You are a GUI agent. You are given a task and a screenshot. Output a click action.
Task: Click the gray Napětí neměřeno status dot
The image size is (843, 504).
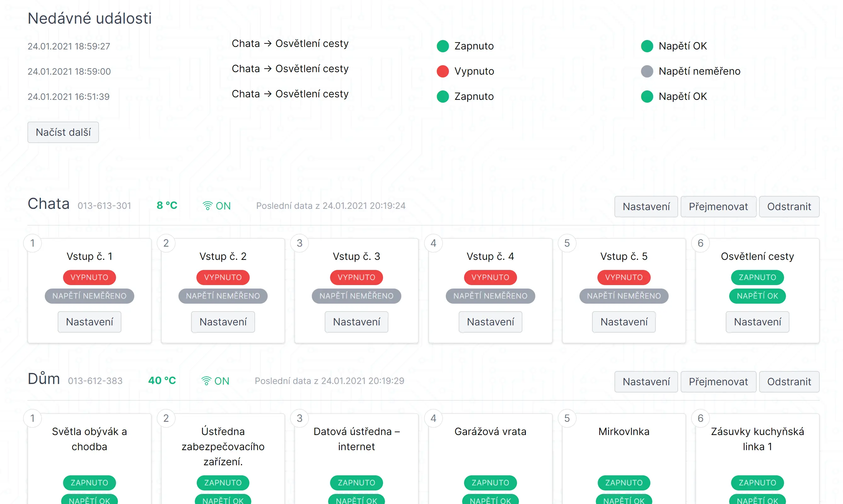tap(647, 71)
